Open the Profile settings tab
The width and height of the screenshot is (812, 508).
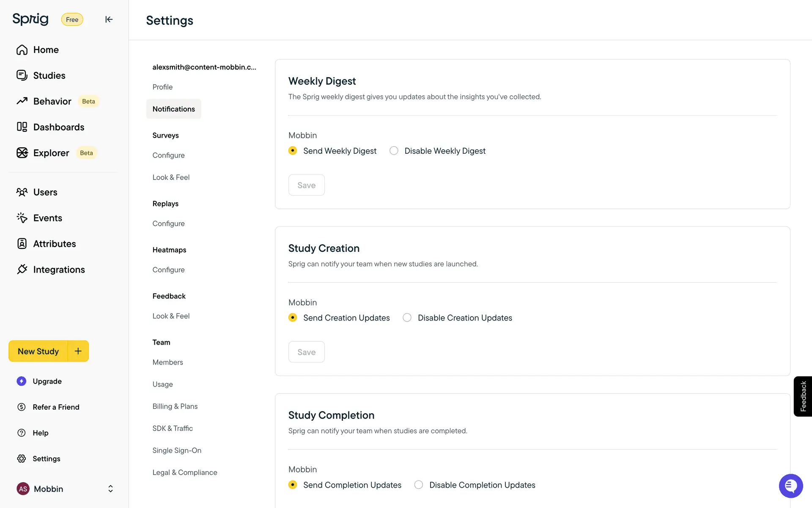click(162, 87)
